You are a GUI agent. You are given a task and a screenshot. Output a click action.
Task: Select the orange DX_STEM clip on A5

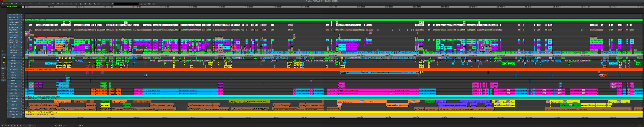coord(334,69)
